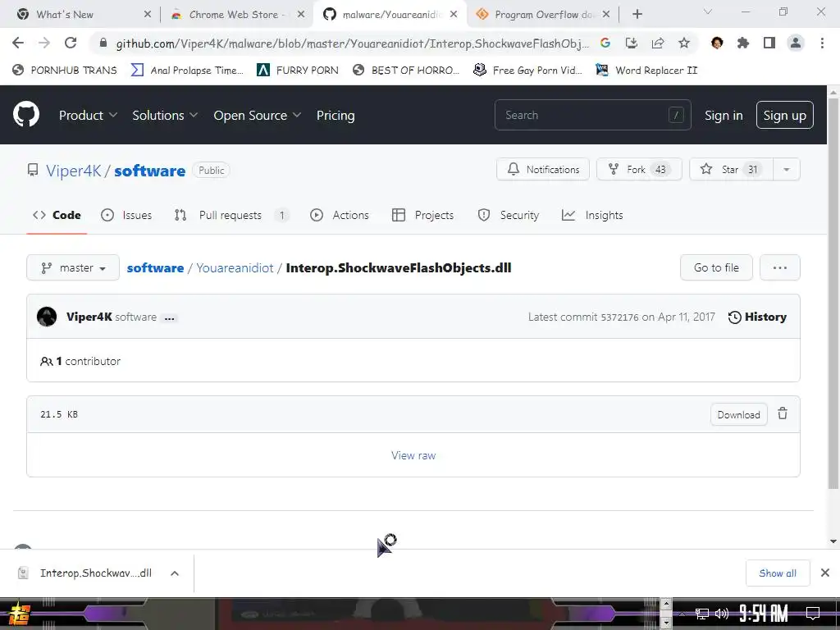Viewport: 840px width, 630px height.
Task: Open a new browser tab
Action: coord(637,14)
